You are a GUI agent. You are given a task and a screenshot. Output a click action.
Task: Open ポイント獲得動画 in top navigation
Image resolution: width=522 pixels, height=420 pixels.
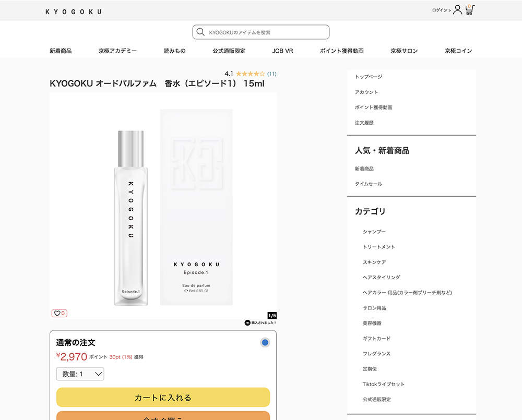pos(341,51)
